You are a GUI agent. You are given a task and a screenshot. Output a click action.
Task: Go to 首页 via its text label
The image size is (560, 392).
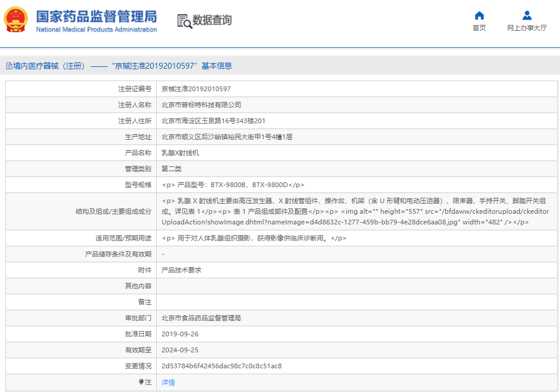479,28
